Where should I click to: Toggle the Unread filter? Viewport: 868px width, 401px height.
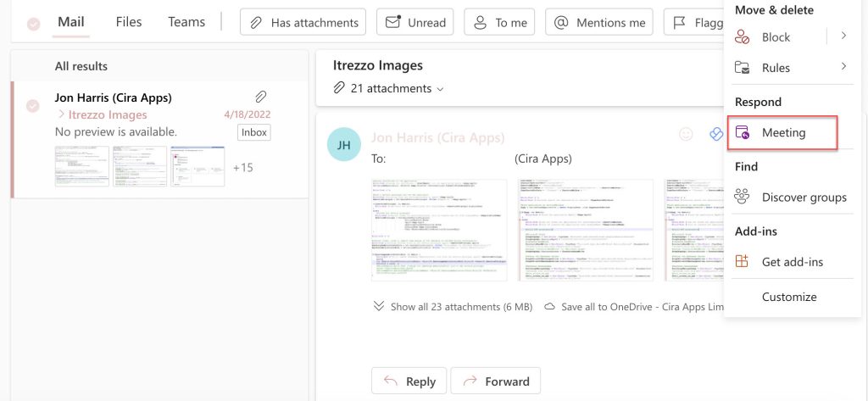[x=415, y=23]
